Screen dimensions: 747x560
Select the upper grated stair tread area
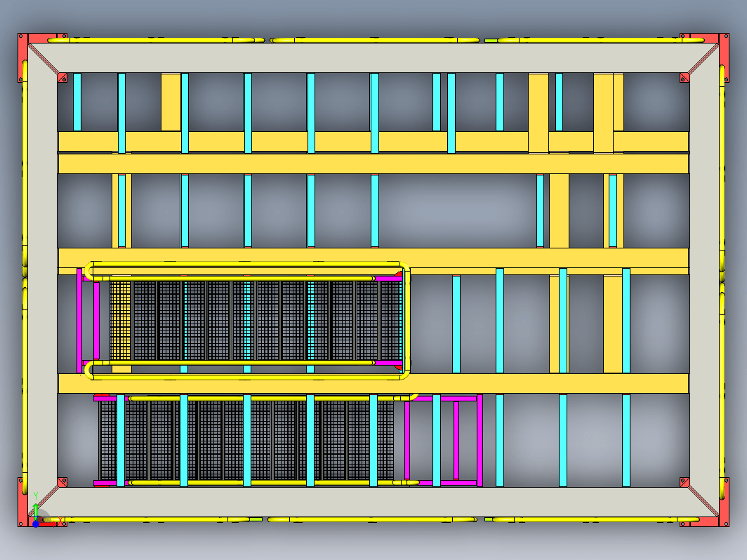pyautogui.click(x=256, y=320)
